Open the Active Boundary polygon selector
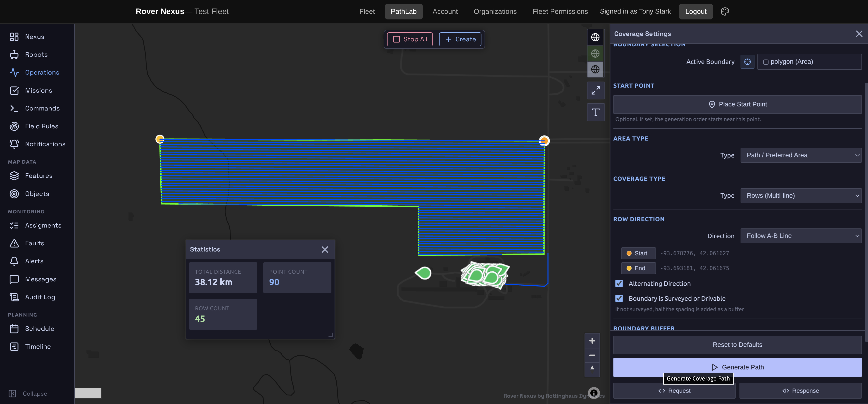The image size is (868, 404). pos(809,62)
